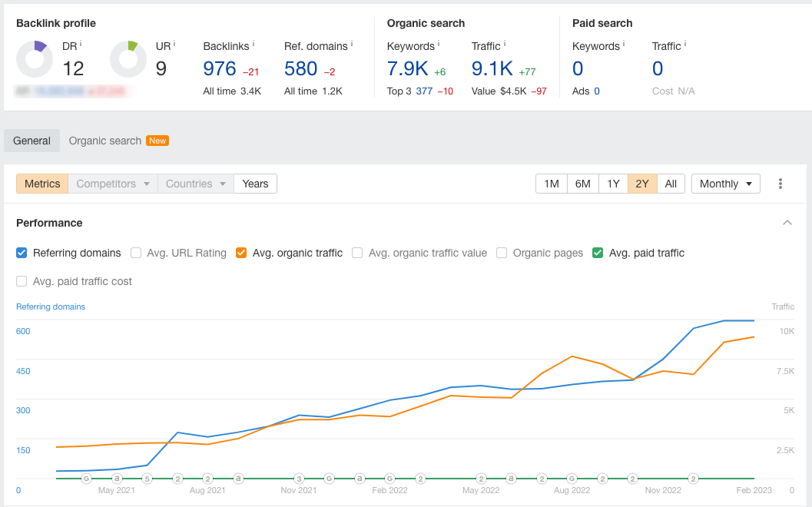812x507 pixels.
Task: Click the purple DR donut chart
Action: pos(35,59)
